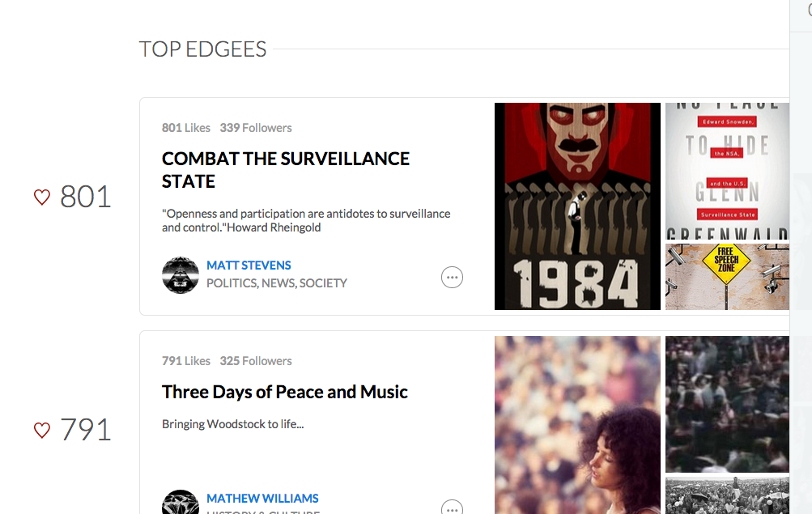Click the Glenn Greenwald book cover thumbnail
Image resolution: width=812 pixels, height=514 pixels.
click(727, 172)
